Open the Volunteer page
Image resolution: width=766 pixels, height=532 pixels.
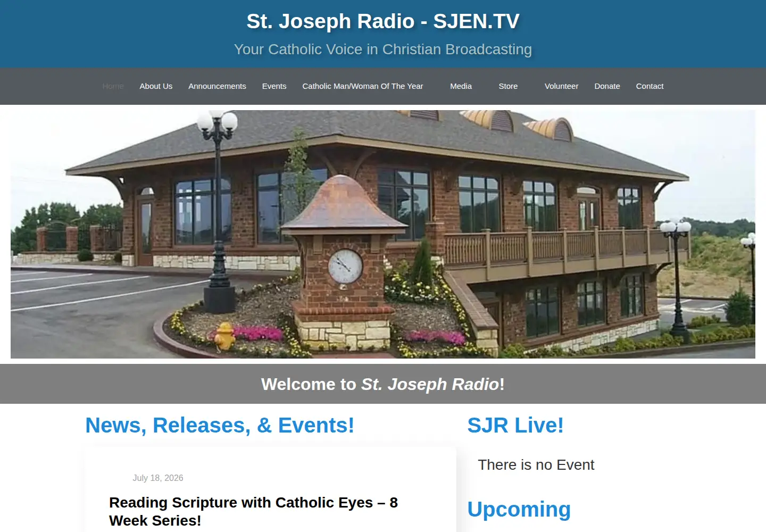coord(561,86)
